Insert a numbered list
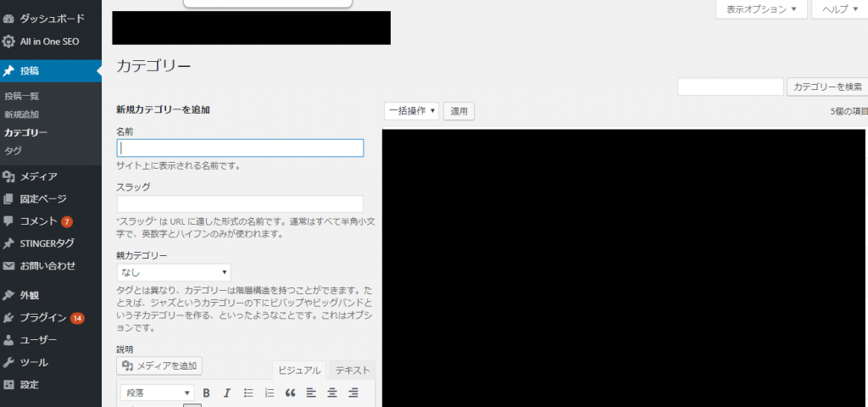This screenshot has height=407, width=868. (270, 393)
